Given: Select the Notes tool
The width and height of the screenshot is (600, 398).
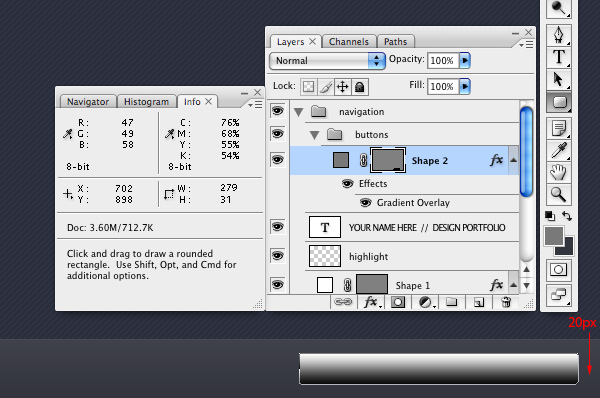Looking at the screenshot, I should point(559,128).
